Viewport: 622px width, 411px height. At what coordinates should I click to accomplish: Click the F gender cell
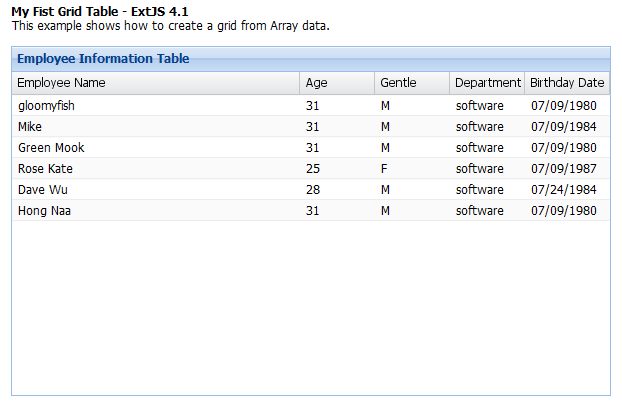click(x=384, y=169)
